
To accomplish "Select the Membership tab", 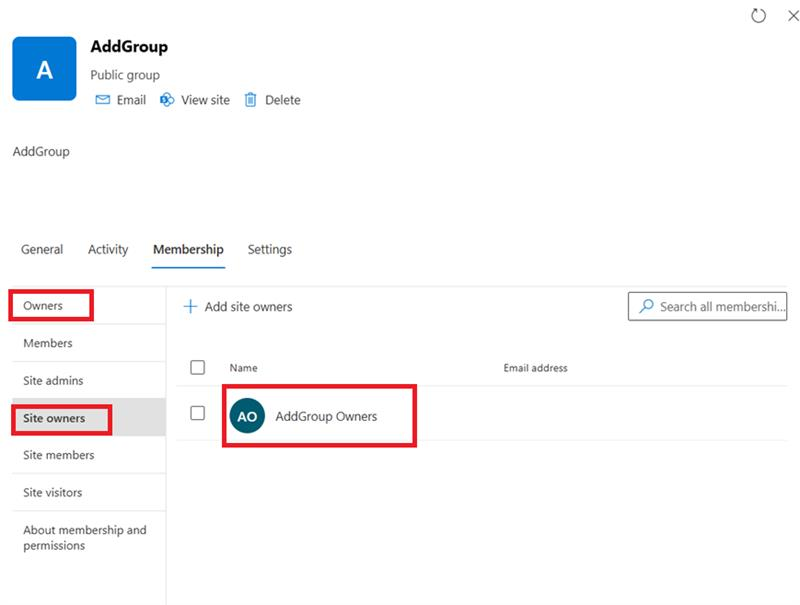I will click(188, 249).
